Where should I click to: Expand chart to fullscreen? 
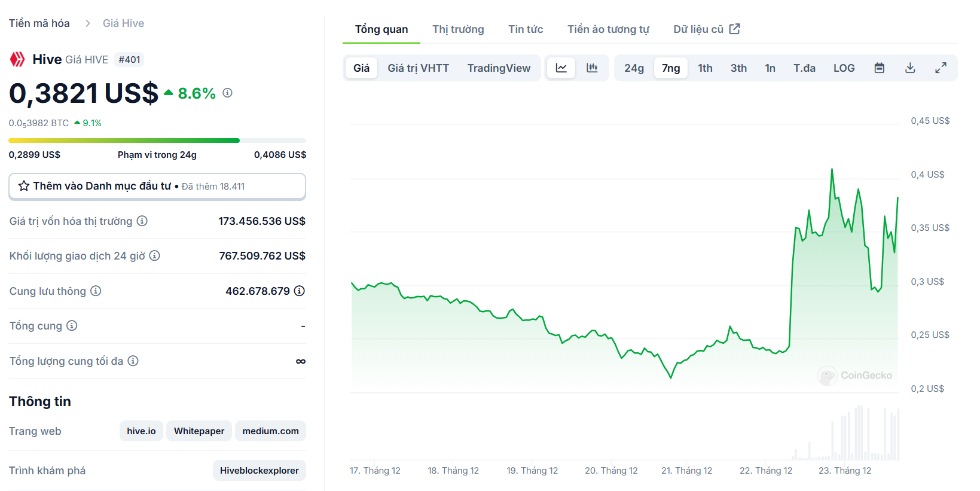941,68
